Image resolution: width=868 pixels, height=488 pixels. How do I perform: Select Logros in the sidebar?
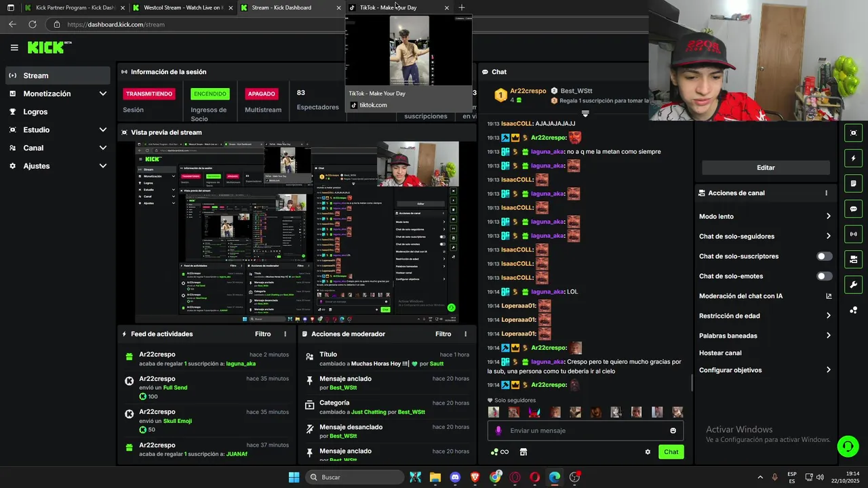[58, 112]
